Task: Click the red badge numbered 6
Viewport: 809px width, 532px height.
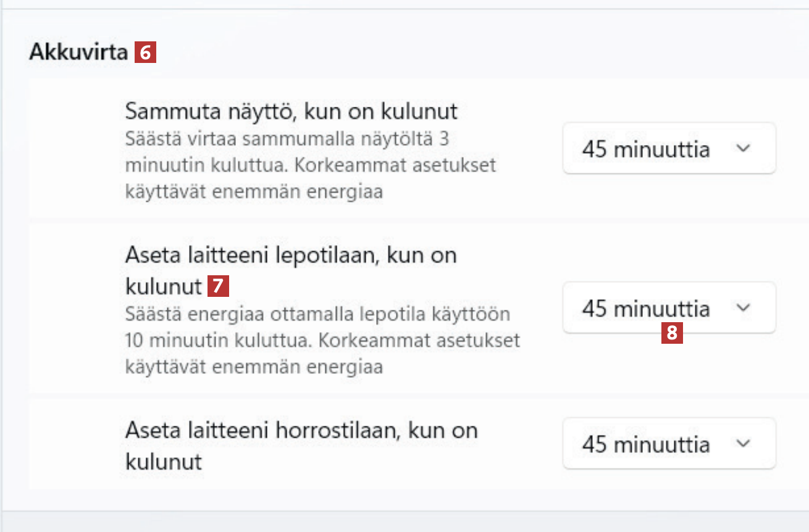Action: 146,52
